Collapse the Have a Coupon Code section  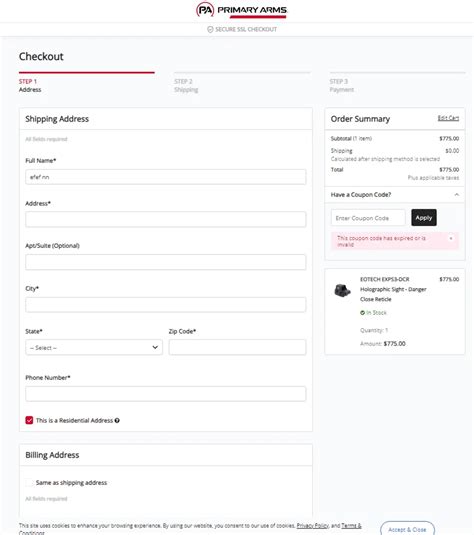pos(457,194)
